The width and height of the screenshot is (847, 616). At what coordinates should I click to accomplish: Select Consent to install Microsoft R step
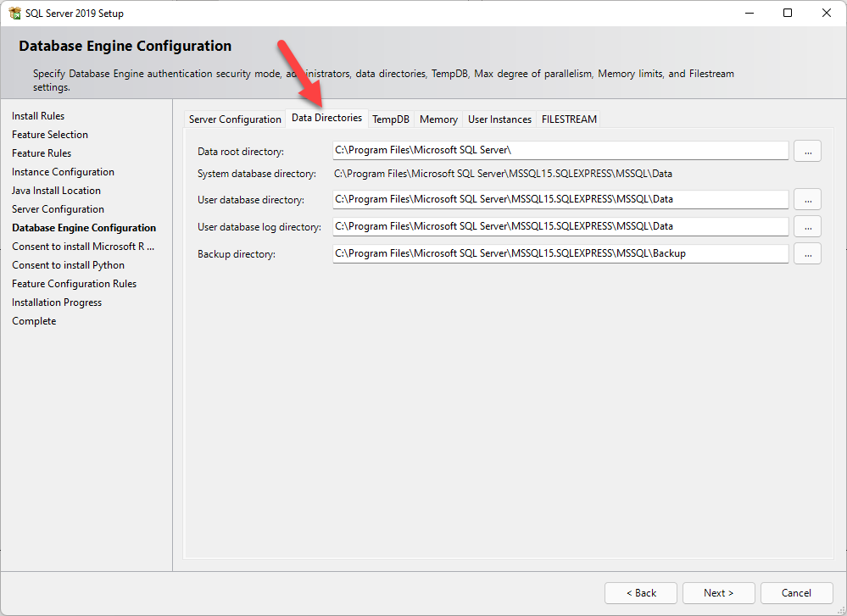[83, 247]
